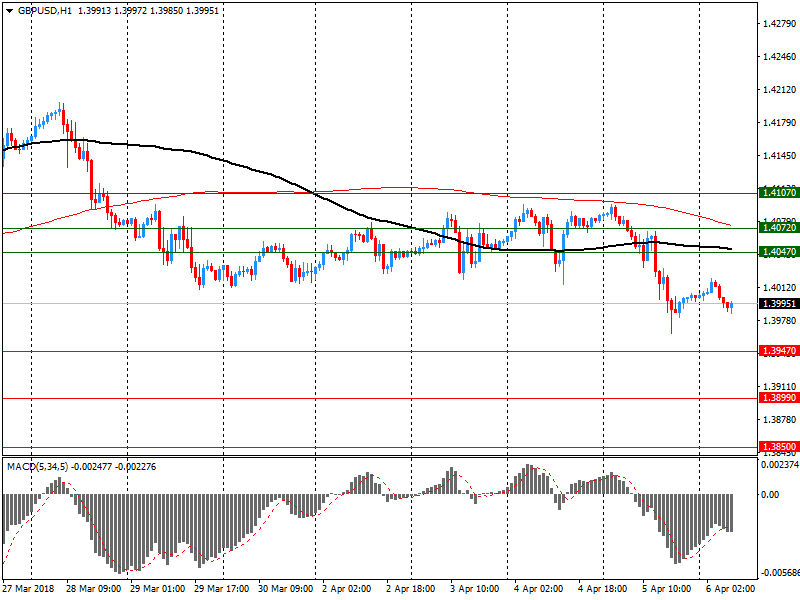The width and height of the screenshot is (800, 600).
Task: Click the 6 Apr 02:00 time label
Action: pos(730,589)
